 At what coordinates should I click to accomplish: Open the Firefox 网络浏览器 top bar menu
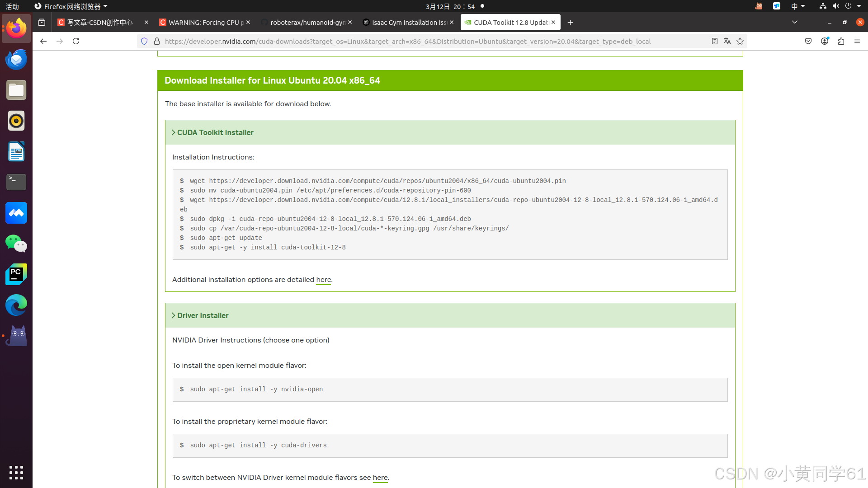[x=70, y=6]
